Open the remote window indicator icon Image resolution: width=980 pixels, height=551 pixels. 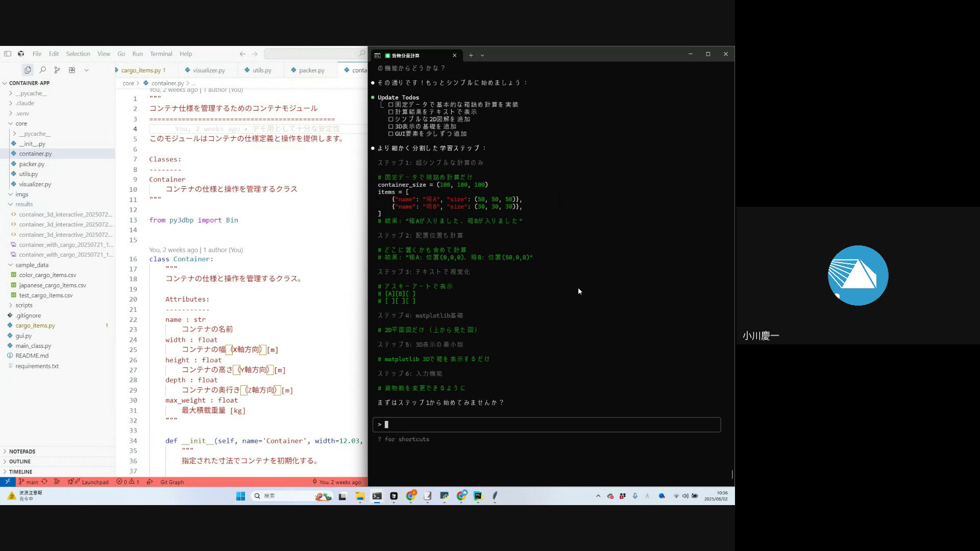[8, 482]
